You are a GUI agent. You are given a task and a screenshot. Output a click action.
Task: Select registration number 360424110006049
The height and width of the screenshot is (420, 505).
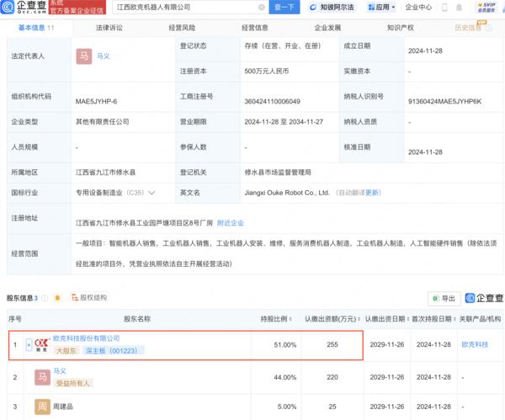[x=272, y=102]
